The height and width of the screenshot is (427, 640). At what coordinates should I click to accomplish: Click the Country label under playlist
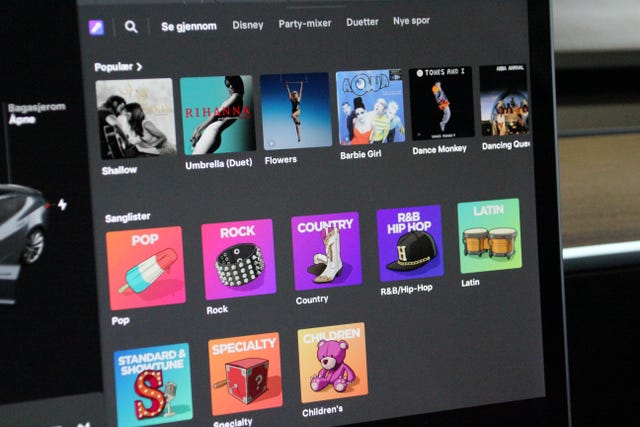[312, 300]
